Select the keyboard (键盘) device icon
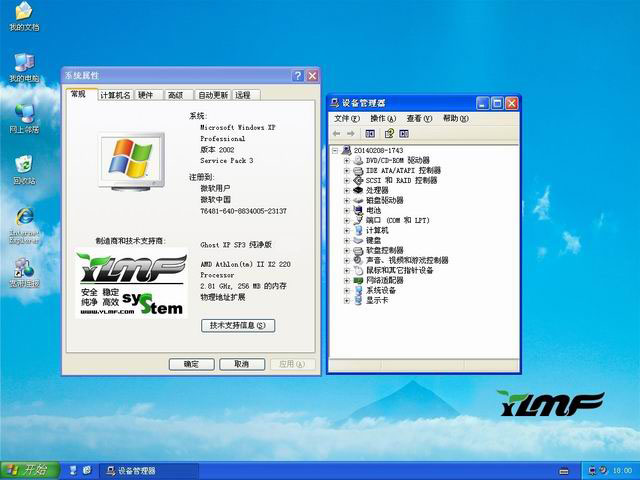 click(358, 240)
